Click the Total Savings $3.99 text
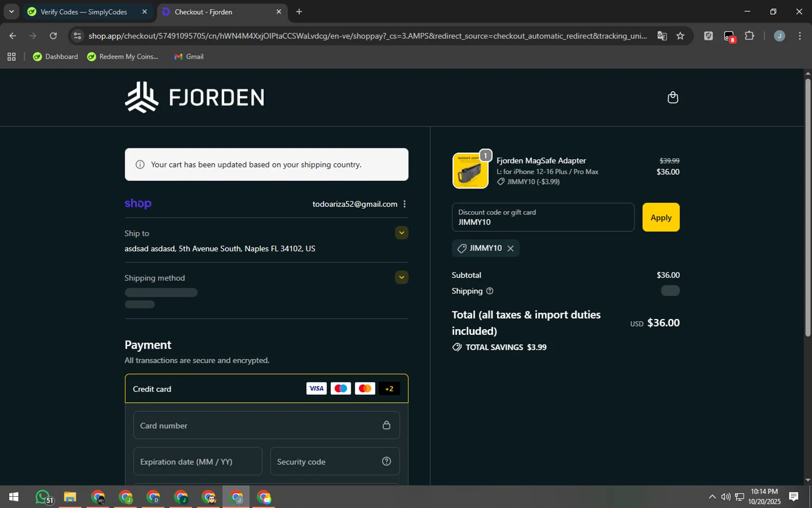Image resolution: width=812 pixels, height=508 pixels. pyautogui.click(x=506, y=348)
